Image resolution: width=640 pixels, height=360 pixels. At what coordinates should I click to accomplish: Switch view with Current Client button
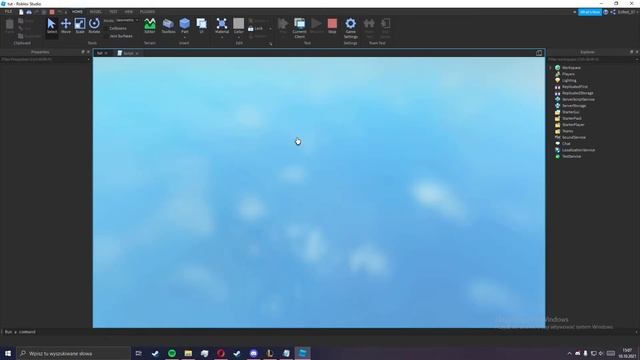point(299,28)
